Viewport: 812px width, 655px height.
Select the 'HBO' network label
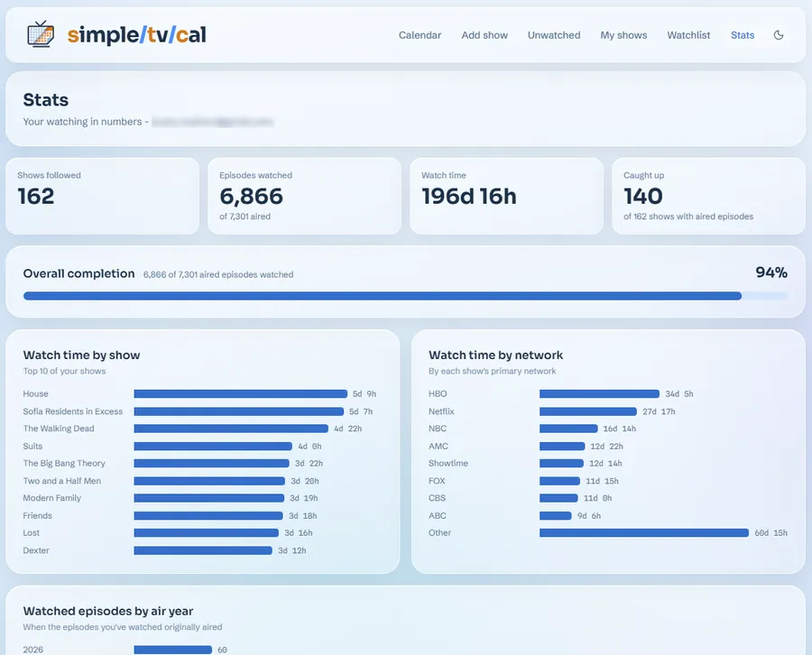tap(438, 394)
